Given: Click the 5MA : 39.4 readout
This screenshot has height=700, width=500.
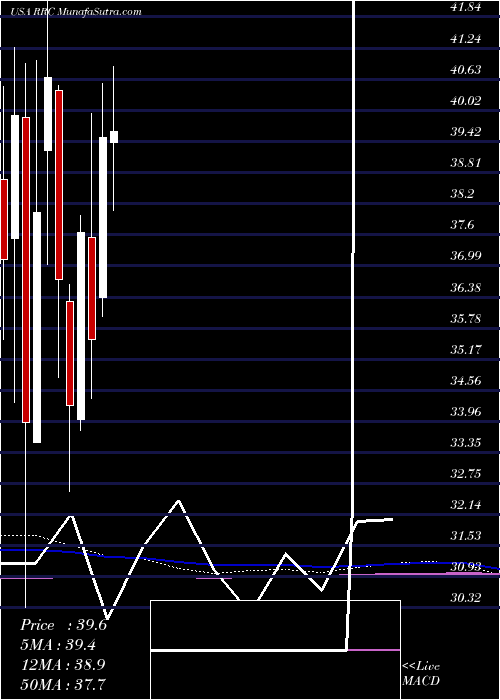Looking at the screenshot, I should 59,645.
